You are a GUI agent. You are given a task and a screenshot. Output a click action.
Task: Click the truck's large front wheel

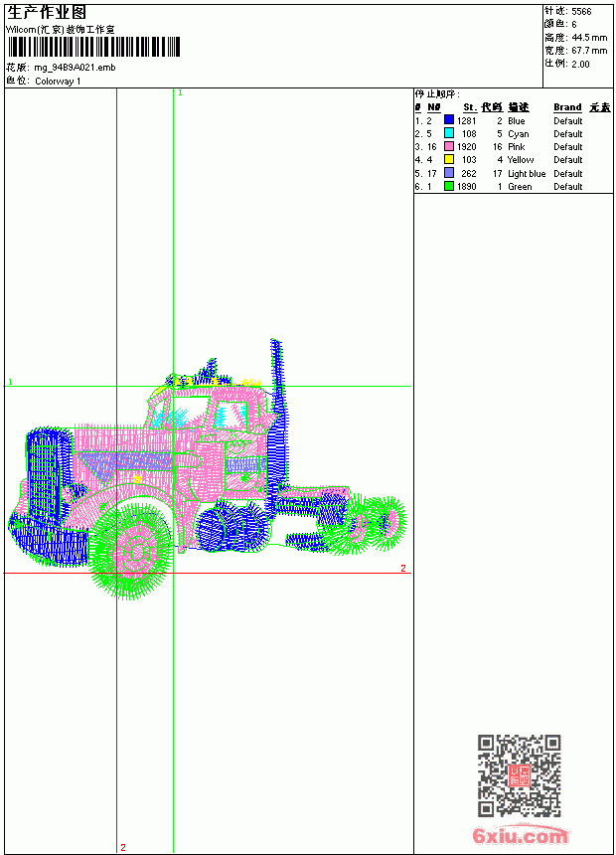pyautogui.click(x=131, y=551)
